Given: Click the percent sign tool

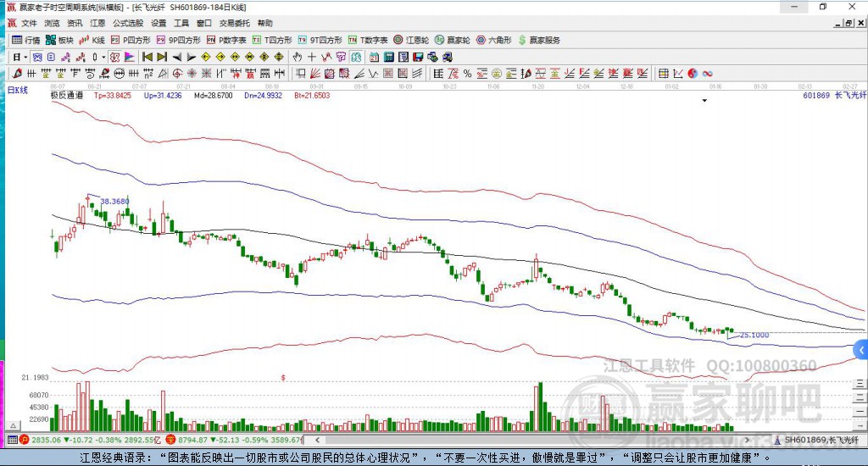Looking at the screenshot, I should (467, 74).
